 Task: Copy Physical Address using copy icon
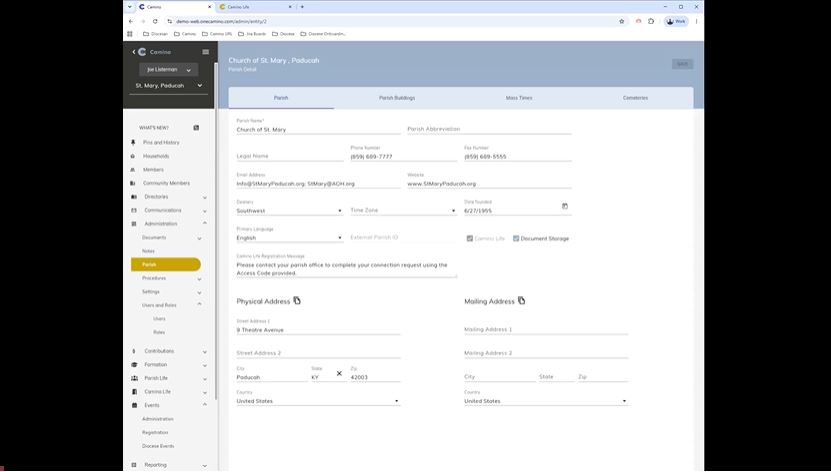click(x=297, y=301)
